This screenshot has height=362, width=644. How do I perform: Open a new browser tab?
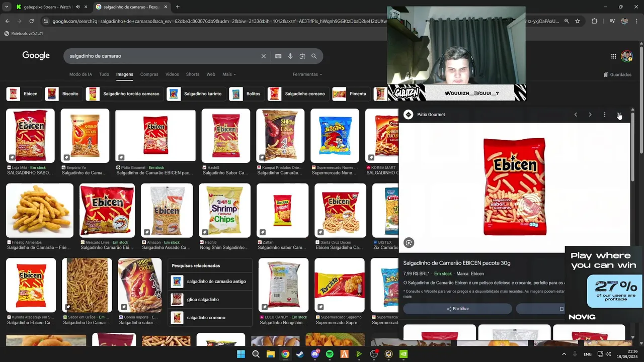(178, 7)
